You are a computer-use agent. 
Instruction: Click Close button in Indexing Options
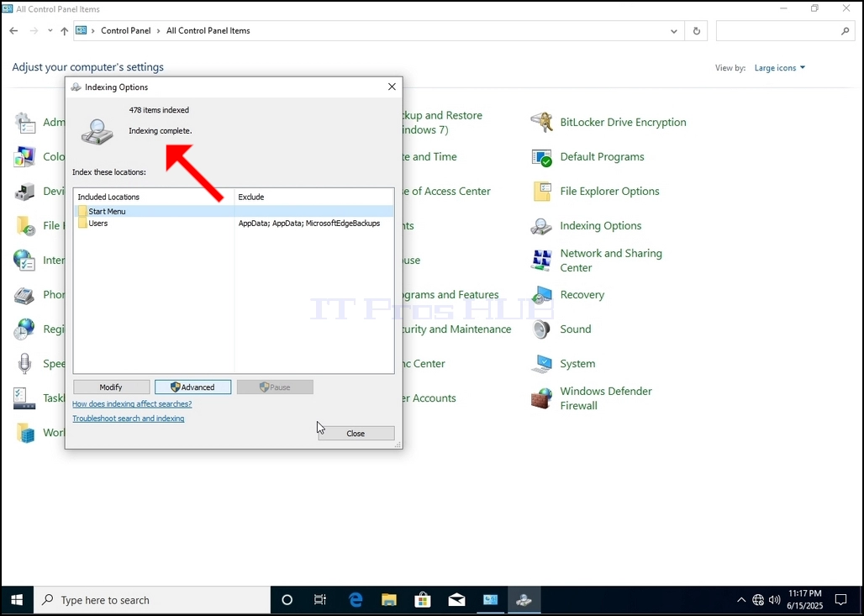tap(356, 434)
